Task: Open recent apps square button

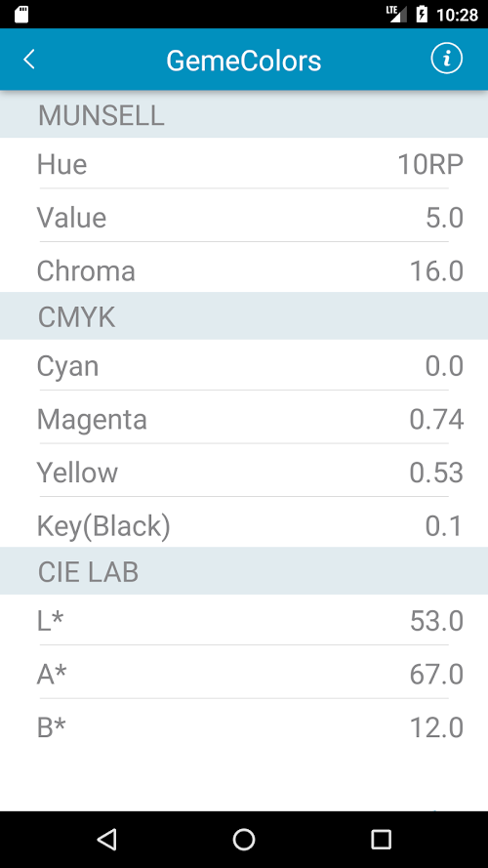Action: tap(381, 840)
